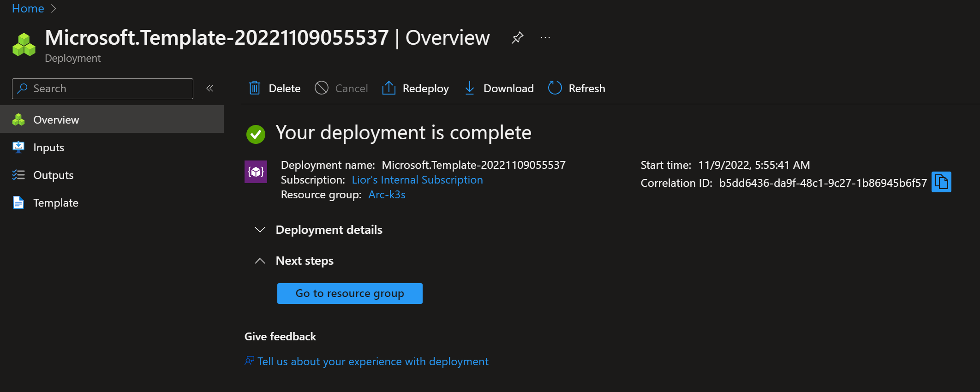The image size is (980, 392).
Task: Click the Download toolbar label
Action: [x=508, y=88]
